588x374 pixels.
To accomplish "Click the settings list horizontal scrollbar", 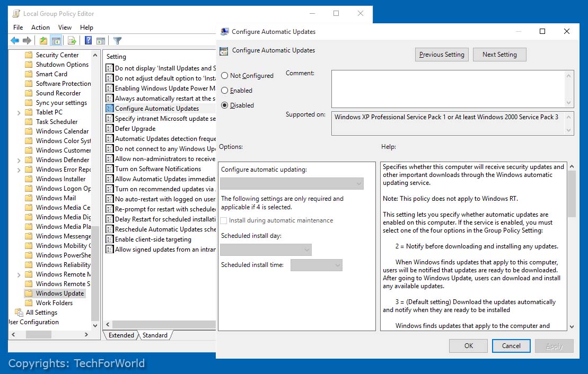I will [x=164, y=325].
